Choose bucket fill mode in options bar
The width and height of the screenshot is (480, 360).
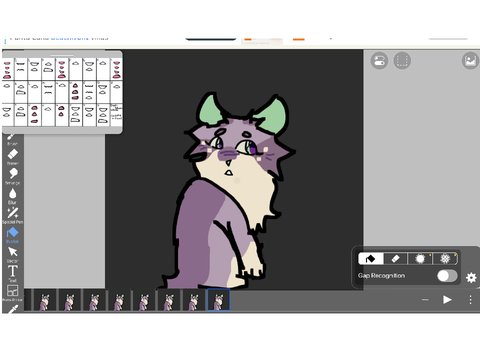(371, 258)
